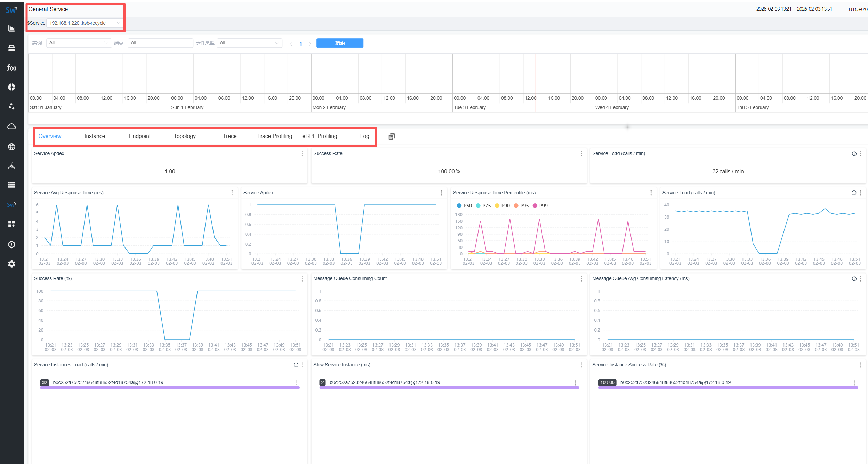
Task: Click the time range 2026-02-03 13:21 ~ 13:51
Action: pos(794,9)
